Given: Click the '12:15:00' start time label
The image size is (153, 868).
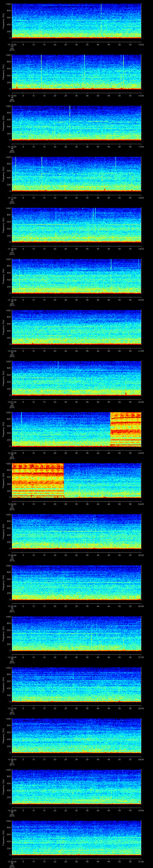Looking at the screenshot, I should 12,96.
